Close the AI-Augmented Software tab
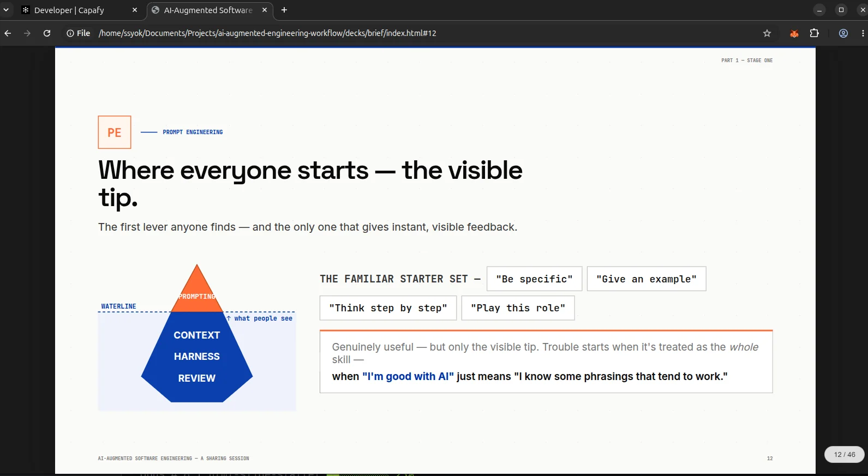 (265, 10)
